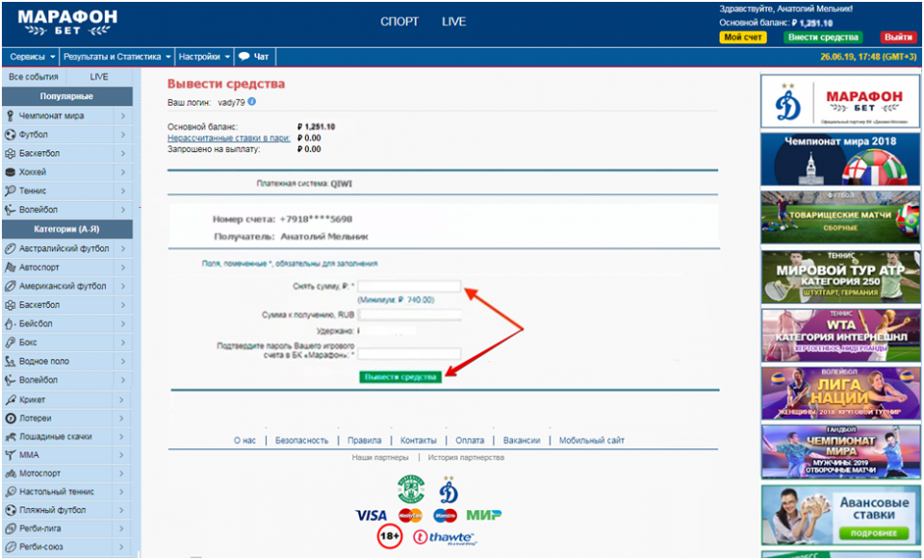This screenshot has height=560, width=924.
Task: Expand the Американский футбол chevron
Action: (x=122, y=286)
